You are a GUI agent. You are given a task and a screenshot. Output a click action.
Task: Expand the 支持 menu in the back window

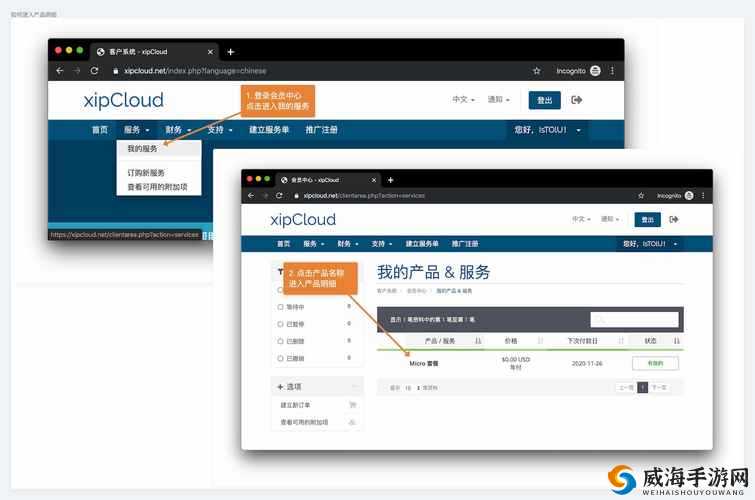tap(220, 130)
